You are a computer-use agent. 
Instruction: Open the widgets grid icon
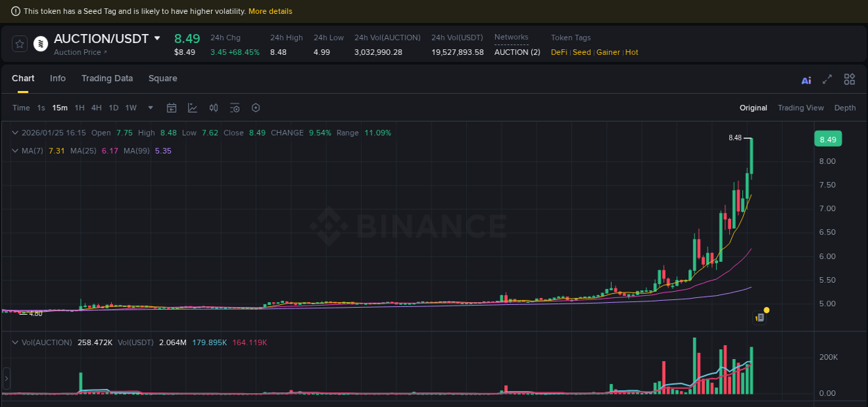(849, 79)
